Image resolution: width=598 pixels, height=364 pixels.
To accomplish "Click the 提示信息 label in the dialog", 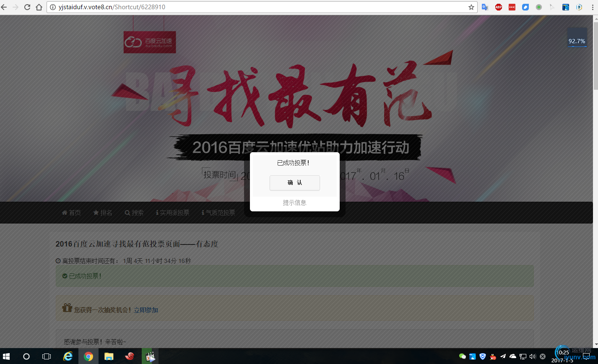I will (295, 203).
